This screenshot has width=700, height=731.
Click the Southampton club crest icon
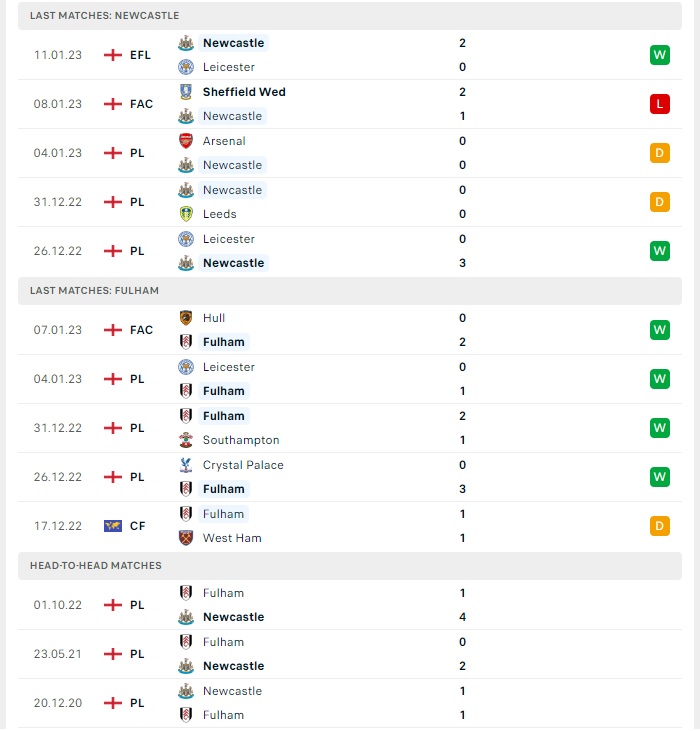[x=186, y=440]
